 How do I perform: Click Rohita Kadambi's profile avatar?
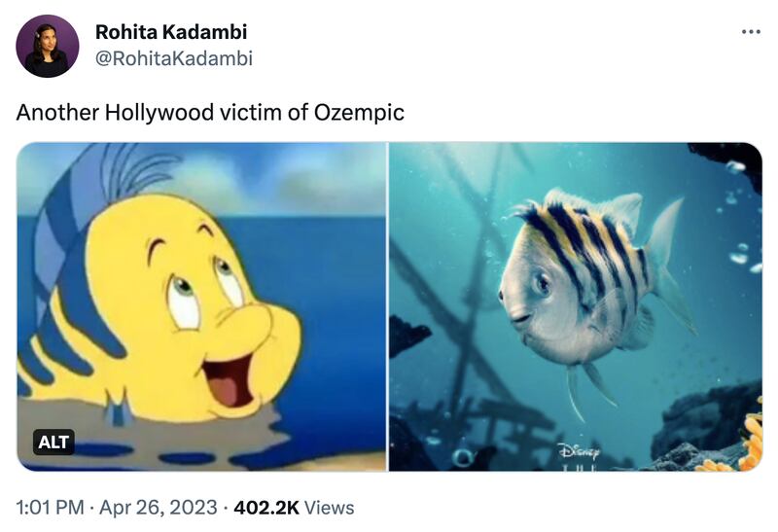pyautogui.click(x=48, y=46)
